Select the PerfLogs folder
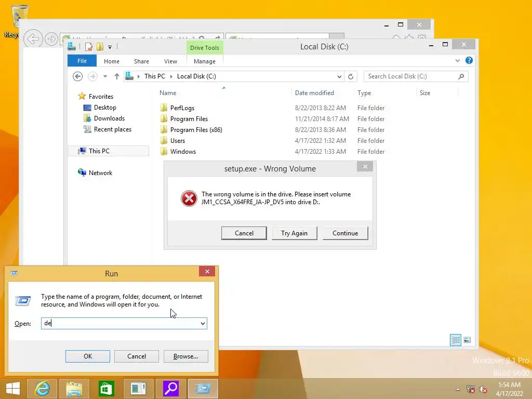The height and width of the screenshot is (399, 532). (x=182, y=108)
